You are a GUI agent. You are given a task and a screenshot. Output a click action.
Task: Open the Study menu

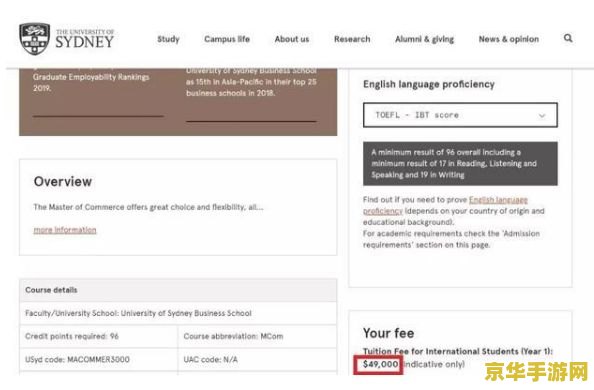(x=168, y=39)
